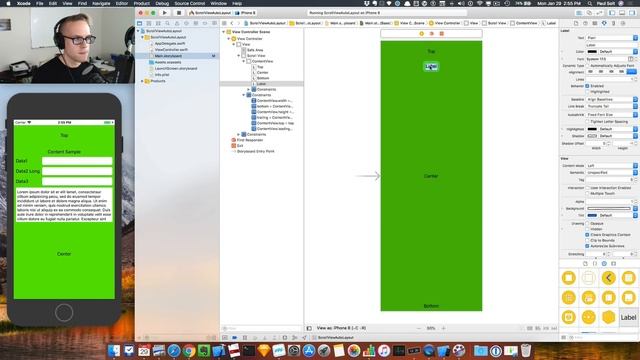640x360 pixels.
Task: Open the Object library tab
Action: coord(604,264)
